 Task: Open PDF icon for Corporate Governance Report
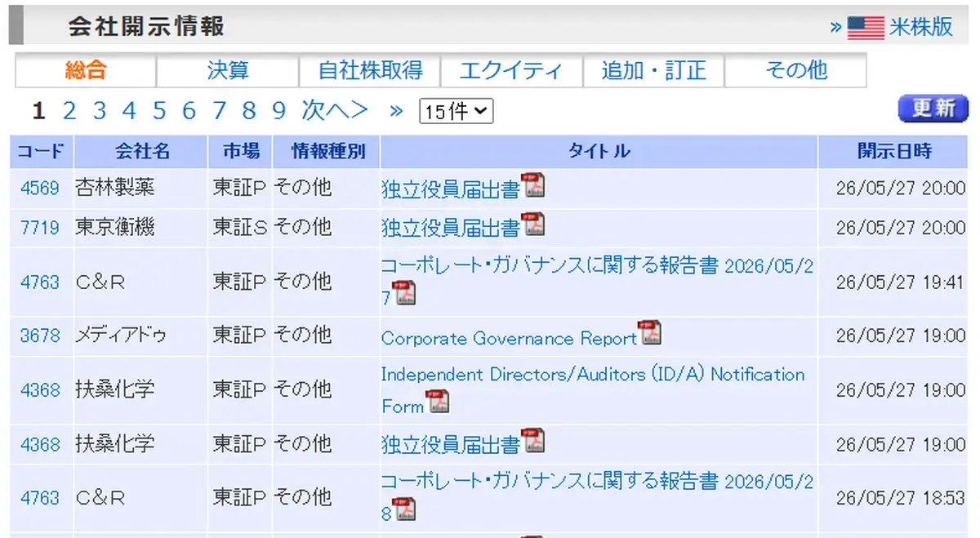pos(650,334)
